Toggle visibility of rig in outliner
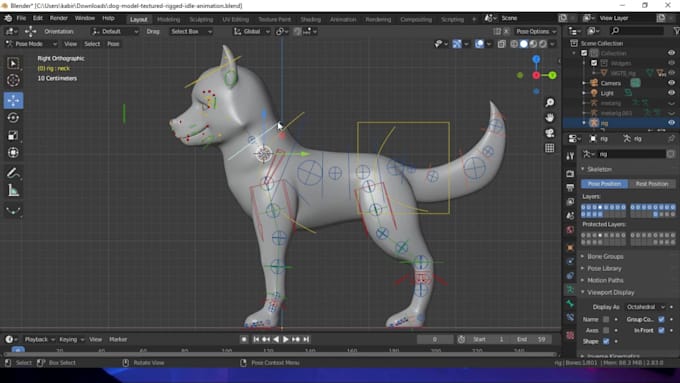The image size is (680, 383). (x=671, y=123)
